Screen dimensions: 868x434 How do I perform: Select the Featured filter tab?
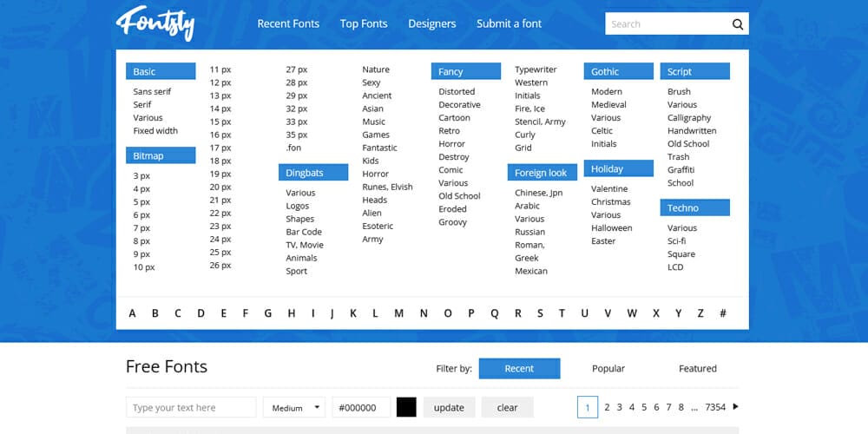tap(698, 369)
